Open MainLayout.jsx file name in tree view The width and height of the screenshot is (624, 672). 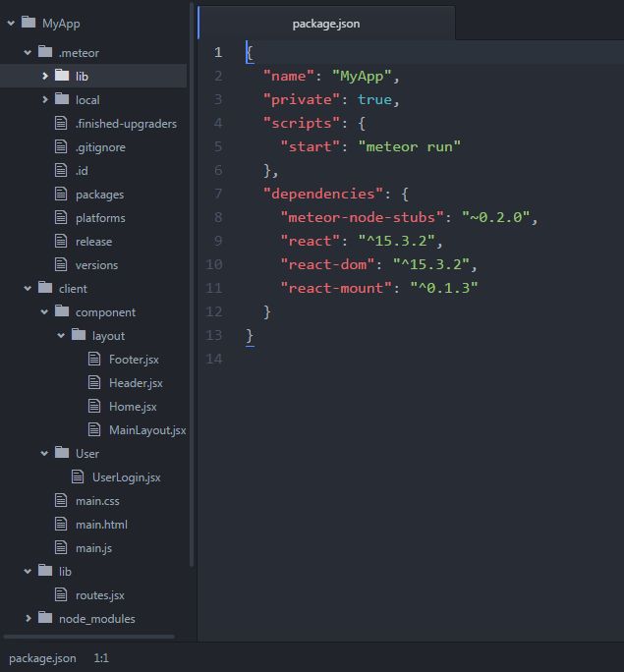click(147, 430)
